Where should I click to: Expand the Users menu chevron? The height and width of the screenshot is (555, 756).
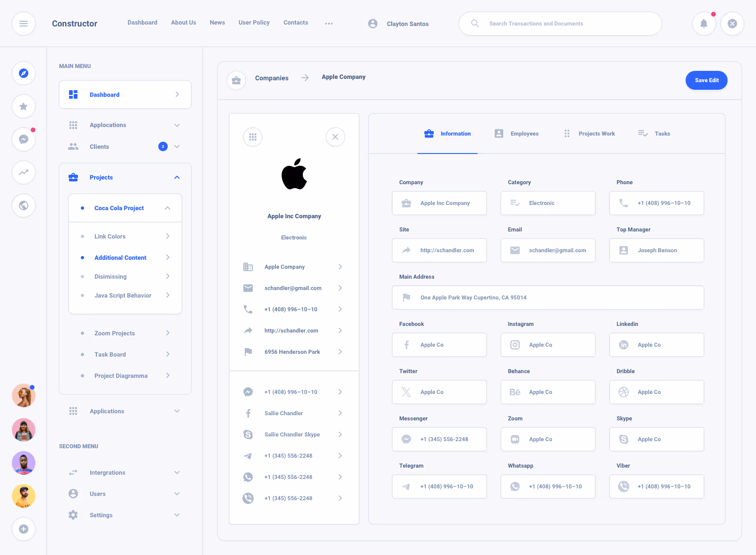[x=177, y=494]
